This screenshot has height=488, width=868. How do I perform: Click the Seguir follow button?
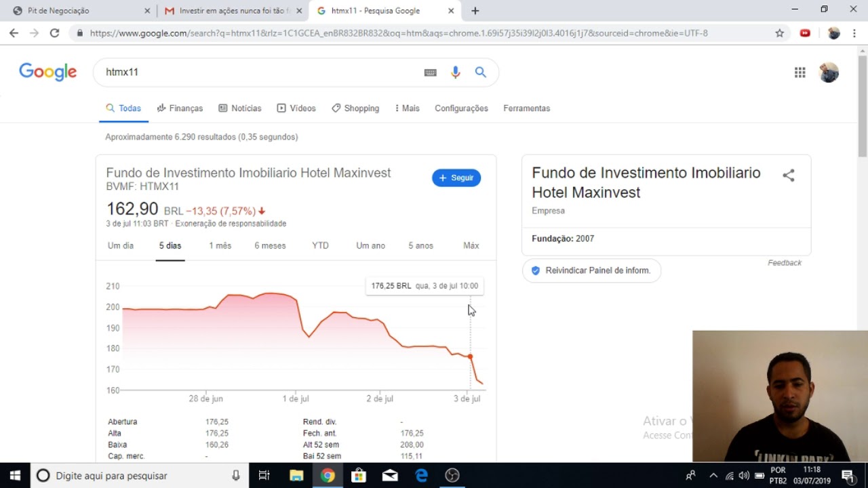click(x=456, y=178)
